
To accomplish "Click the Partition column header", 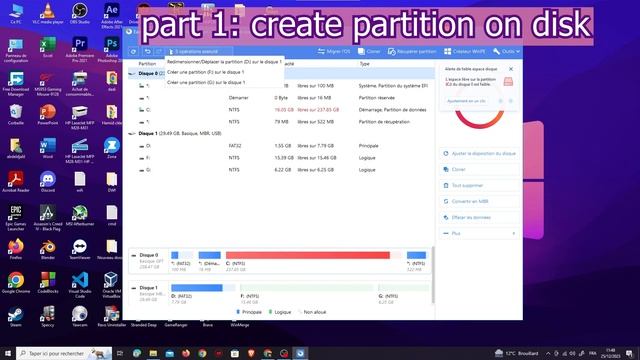I will 147,64.
